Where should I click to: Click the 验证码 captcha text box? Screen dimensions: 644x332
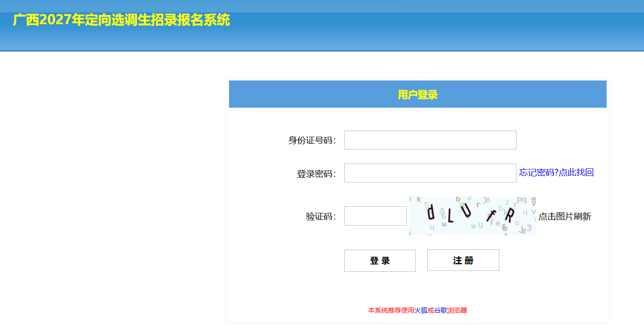(x=375, y=216)
